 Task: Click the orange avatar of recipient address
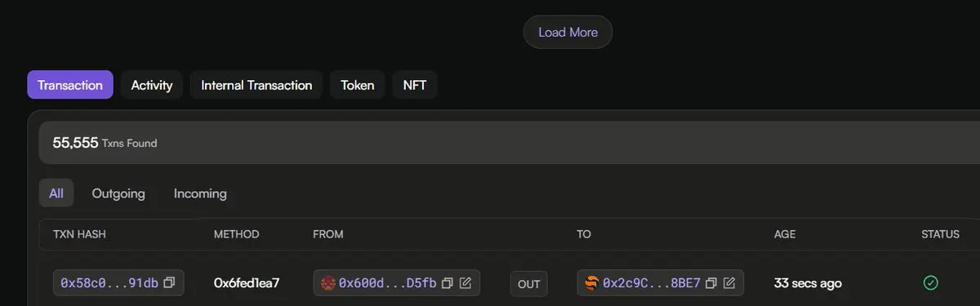click(x=592, y=283)
